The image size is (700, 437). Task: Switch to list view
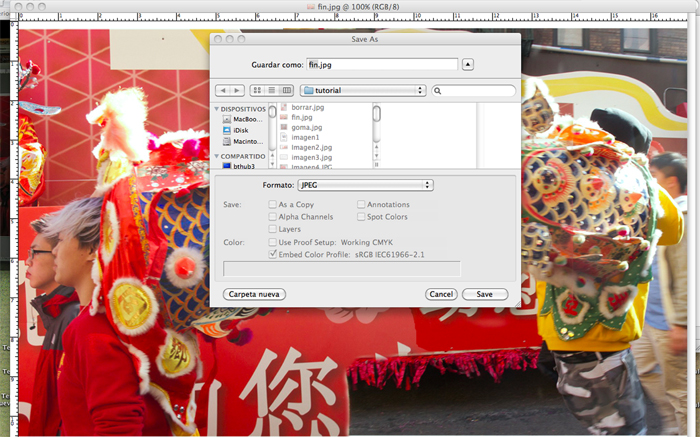coord(271,91)
